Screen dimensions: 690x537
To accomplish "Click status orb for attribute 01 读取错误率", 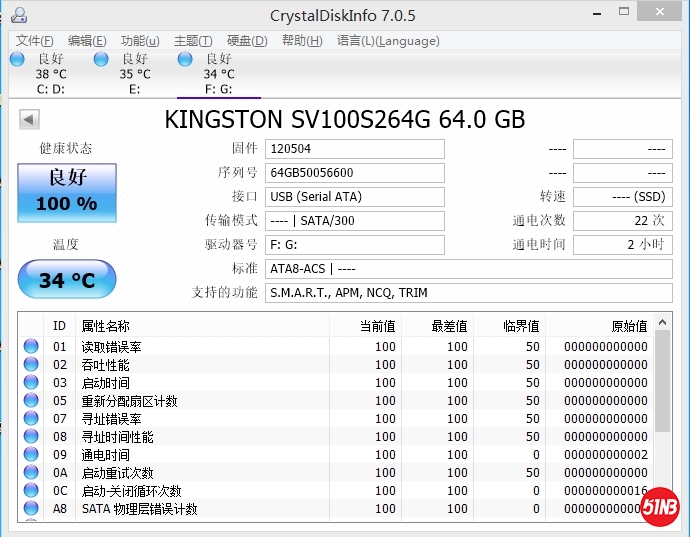I will [x=31, y=347].
